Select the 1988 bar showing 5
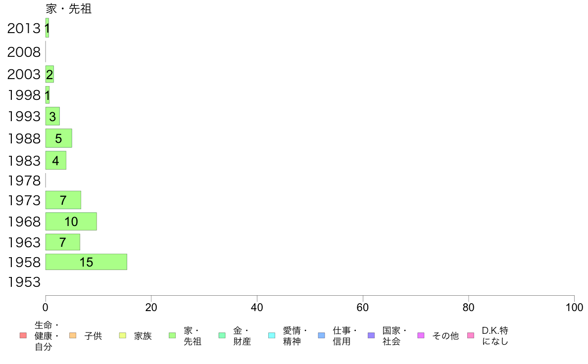 tap(59, 138)
